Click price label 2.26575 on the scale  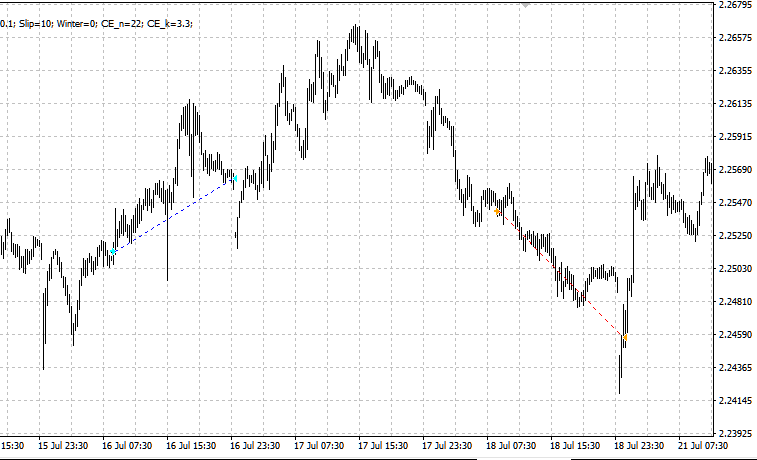pyautogui.click(x=735, y=38)
